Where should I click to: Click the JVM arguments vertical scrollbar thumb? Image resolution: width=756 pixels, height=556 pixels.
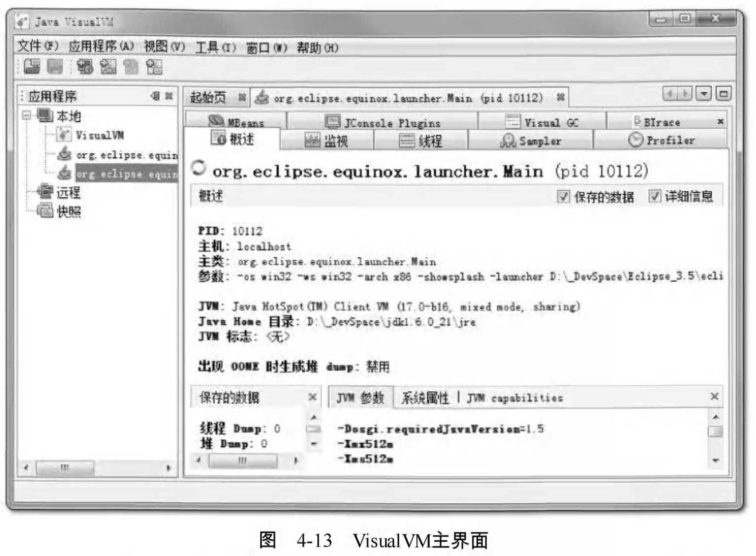[716, 431]
